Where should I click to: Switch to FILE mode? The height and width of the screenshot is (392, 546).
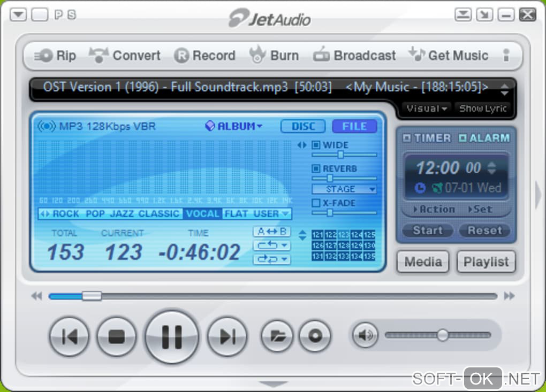pos(354,126)
